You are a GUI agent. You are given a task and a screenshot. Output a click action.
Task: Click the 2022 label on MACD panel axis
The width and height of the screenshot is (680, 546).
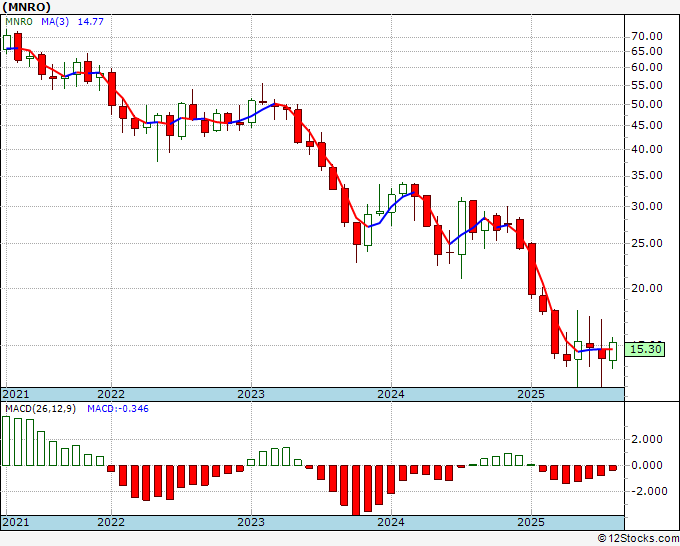pos(111,522)
